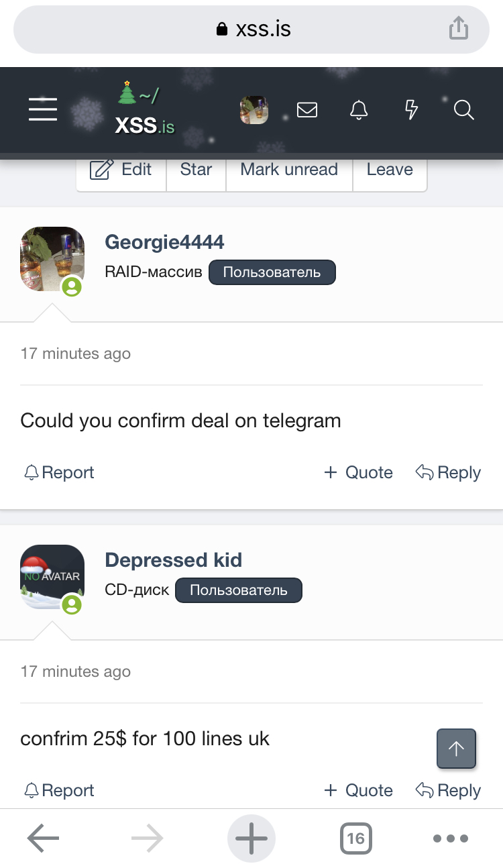Screen dimensions: 503x868
Task: Quote Georgie4444's telegram message
Action: pos(358,472)
